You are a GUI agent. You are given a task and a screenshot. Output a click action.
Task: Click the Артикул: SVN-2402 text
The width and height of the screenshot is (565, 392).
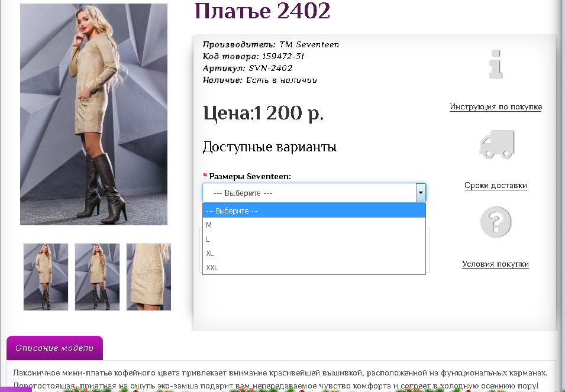point(247,69)
